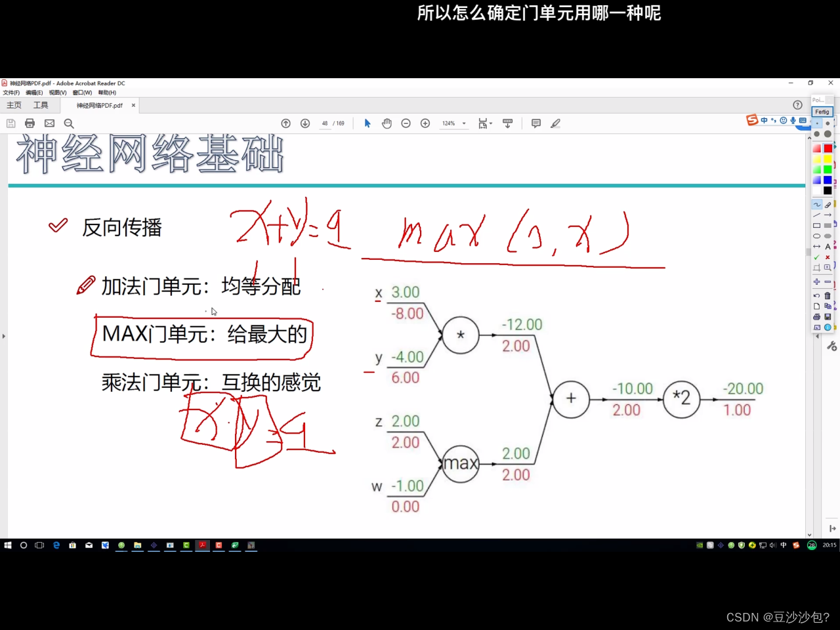Open the 文件(F) menu
The height and width of the screenshot is (630, 840).
pyautogui.click(x=11, y=93)
